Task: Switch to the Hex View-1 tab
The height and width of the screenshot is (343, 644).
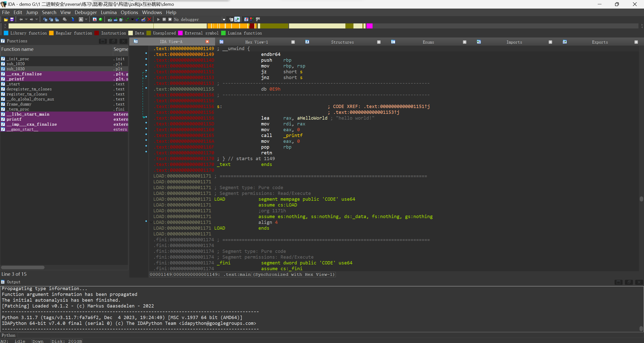Action: (256, 42)
